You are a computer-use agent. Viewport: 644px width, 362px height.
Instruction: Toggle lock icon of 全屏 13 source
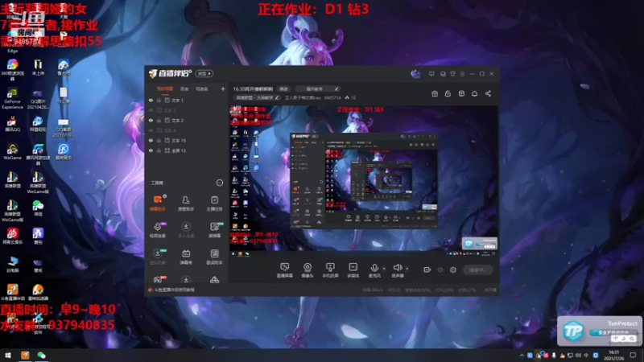point(159,150)
